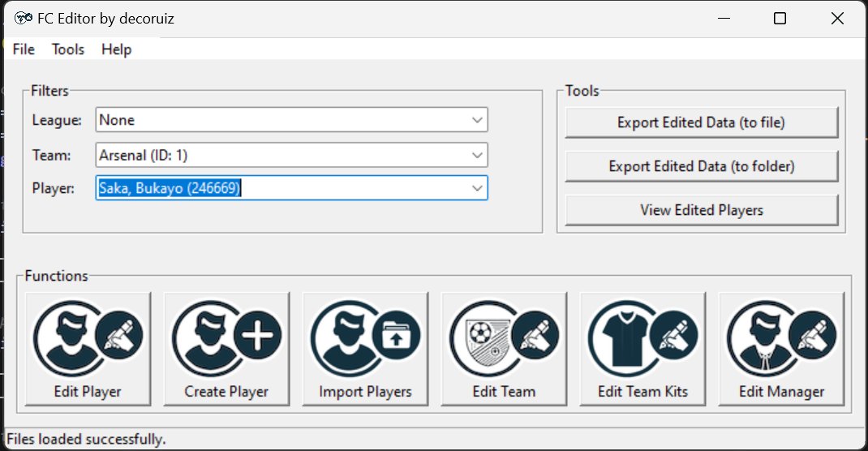The height and width of the screenshot is (451, 868).
Task: Click Export Edited Data (to file)
Action: (702, 122)
